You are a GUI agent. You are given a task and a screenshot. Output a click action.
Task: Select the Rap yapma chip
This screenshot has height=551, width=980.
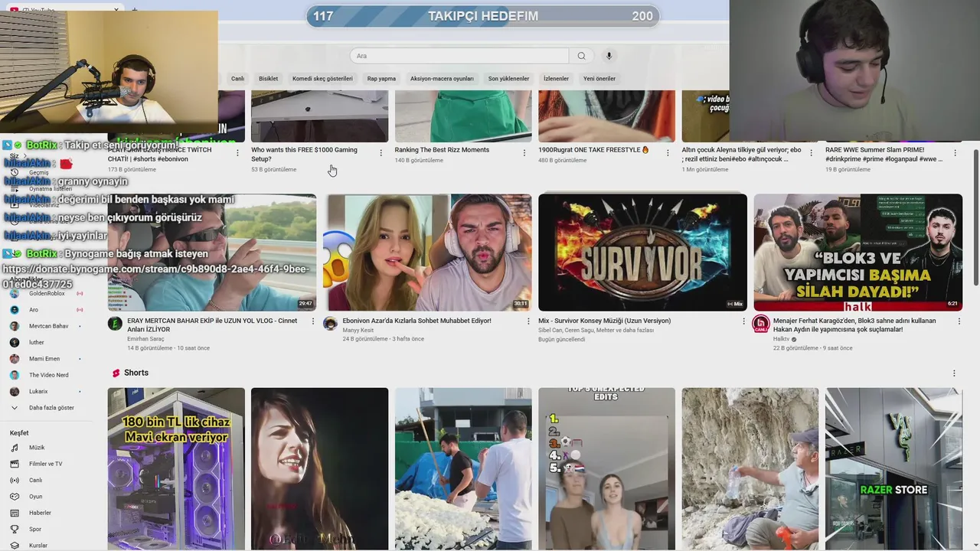381,79
